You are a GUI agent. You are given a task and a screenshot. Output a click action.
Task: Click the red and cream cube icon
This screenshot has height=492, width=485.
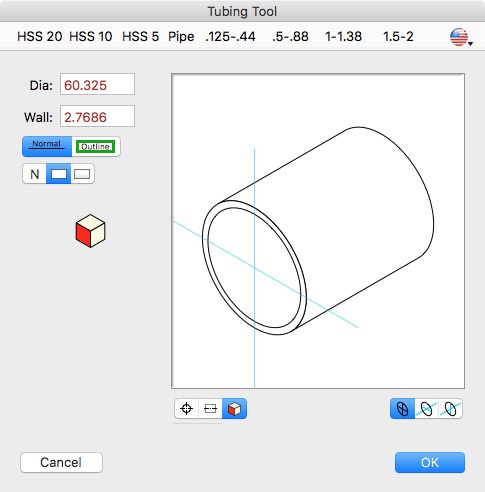pos(90,231)
